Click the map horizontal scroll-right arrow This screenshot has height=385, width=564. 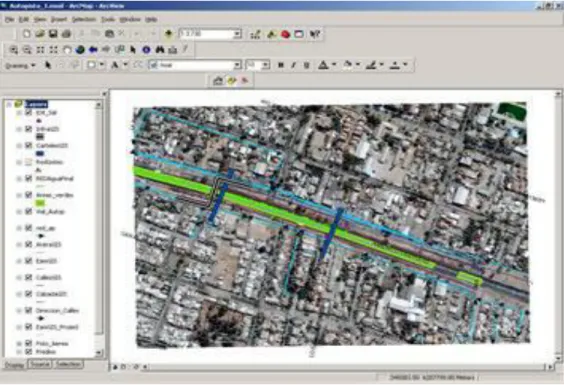[550, 367]
